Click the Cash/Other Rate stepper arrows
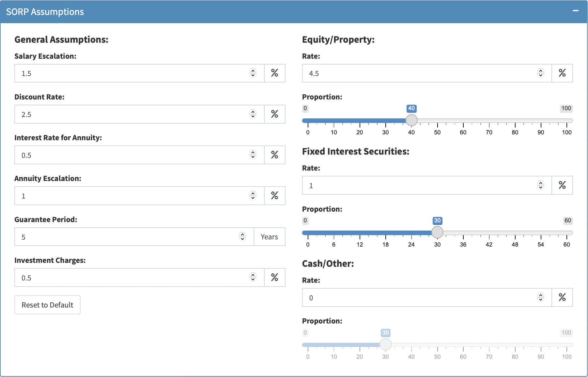 point(541,297)
